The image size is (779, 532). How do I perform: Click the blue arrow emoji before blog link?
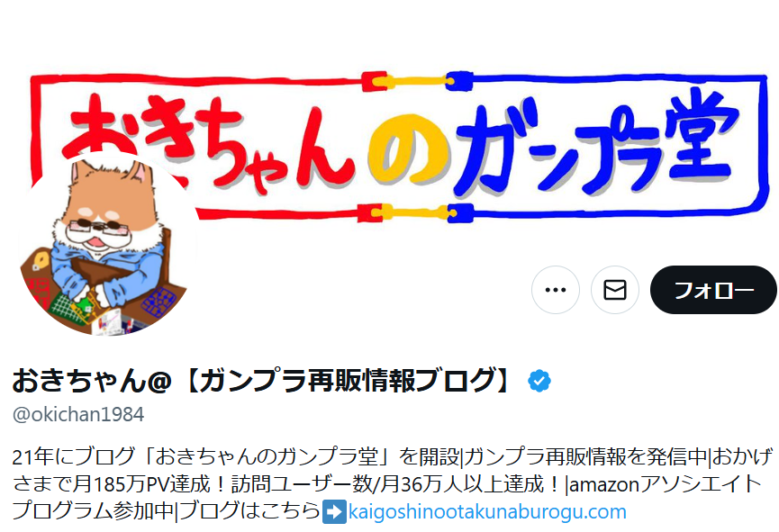[334, 512]
